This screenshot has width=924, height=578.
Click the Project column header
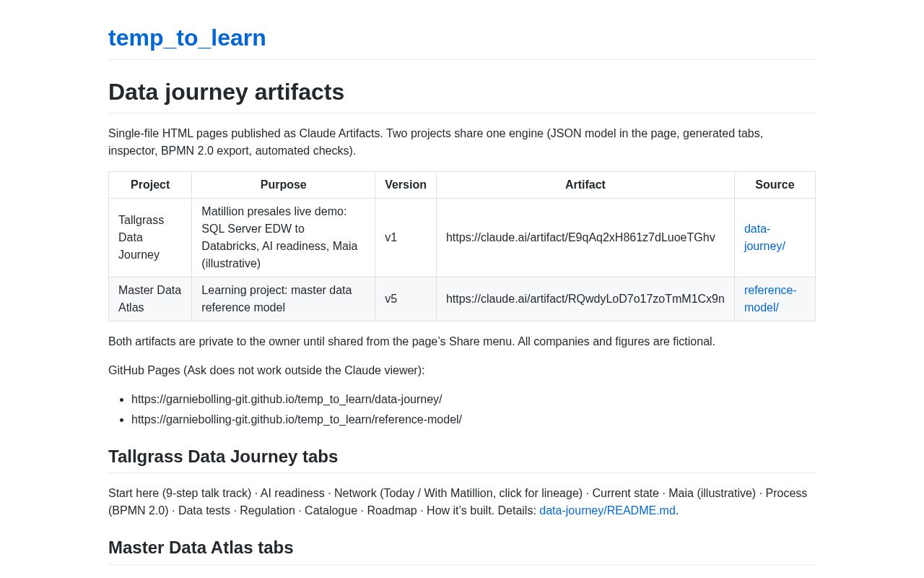[x=150, y=185]
